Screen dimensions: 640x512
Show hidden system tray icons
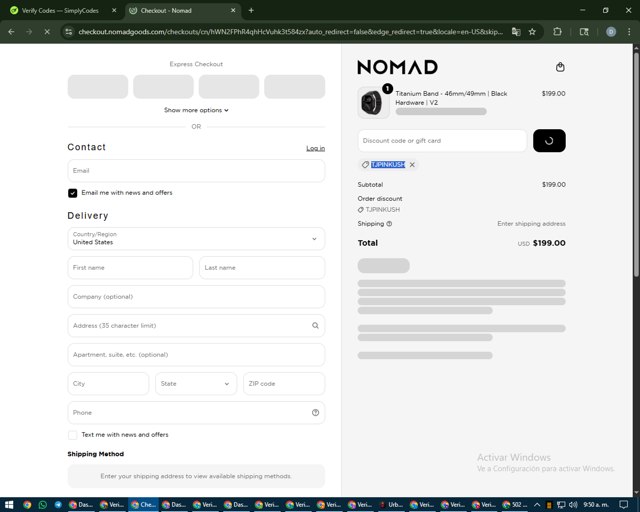click(537, 505)
